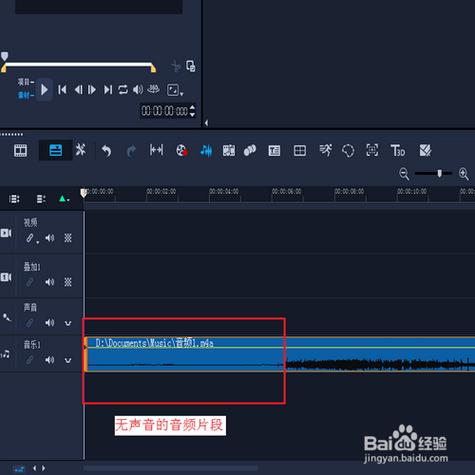Zoom out the timeline
475x475 pixels.
pyautogui.click(x=404, y=174)
